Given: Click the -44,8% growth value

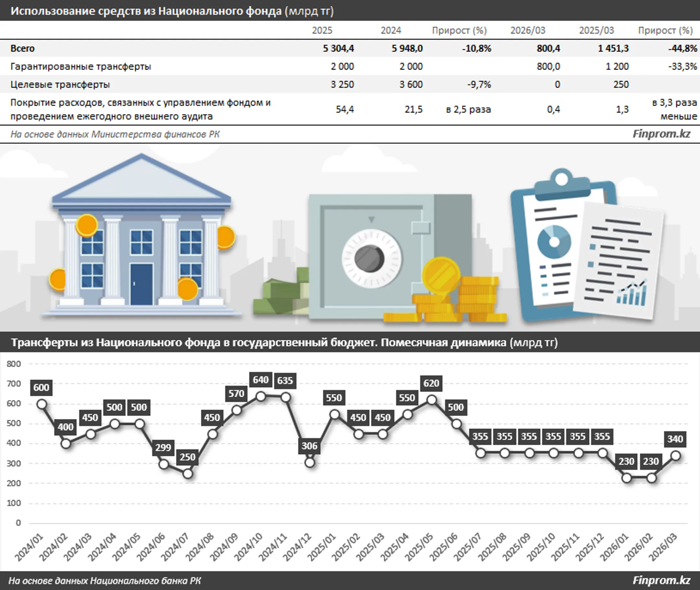Looking at the screenshot, I should (x=682, y=49).
